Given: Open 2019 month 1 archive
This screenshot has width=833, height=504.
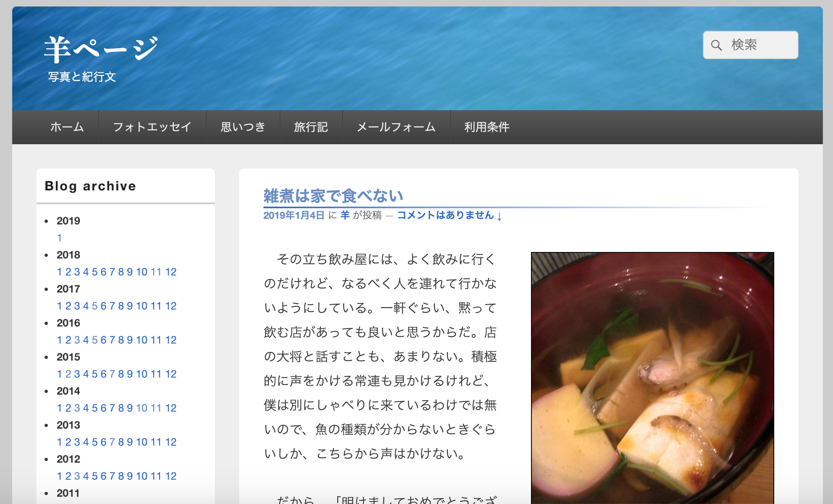Looking at the screenshot, I should coord(60,238).
